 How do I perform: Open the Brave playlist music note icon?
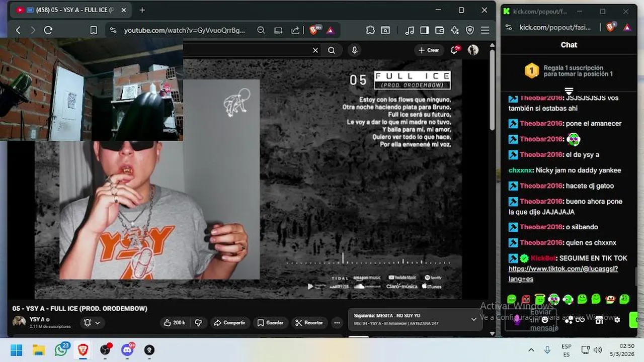[x=410, y=30]
